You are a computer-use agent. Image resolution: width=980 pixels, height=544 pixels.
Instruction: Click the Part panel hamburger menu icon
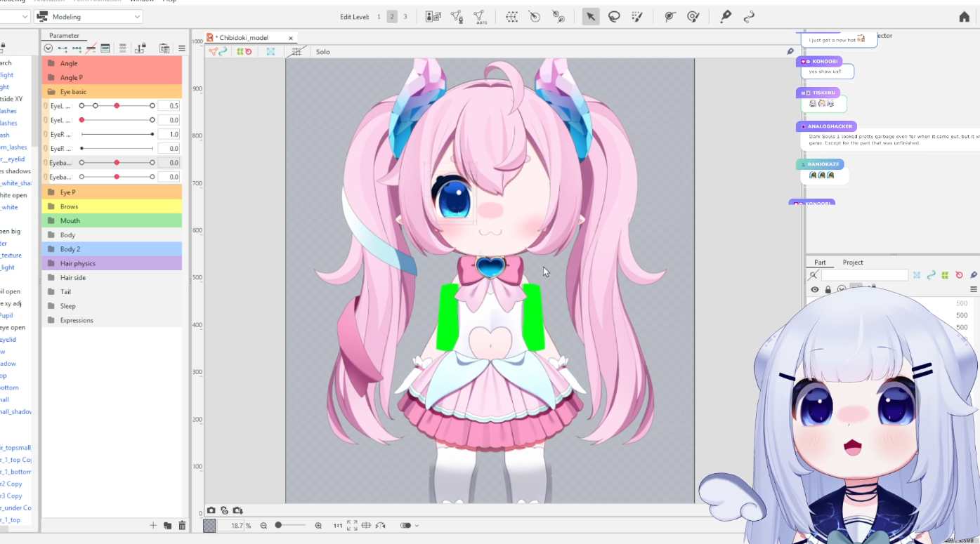[974, 289]
